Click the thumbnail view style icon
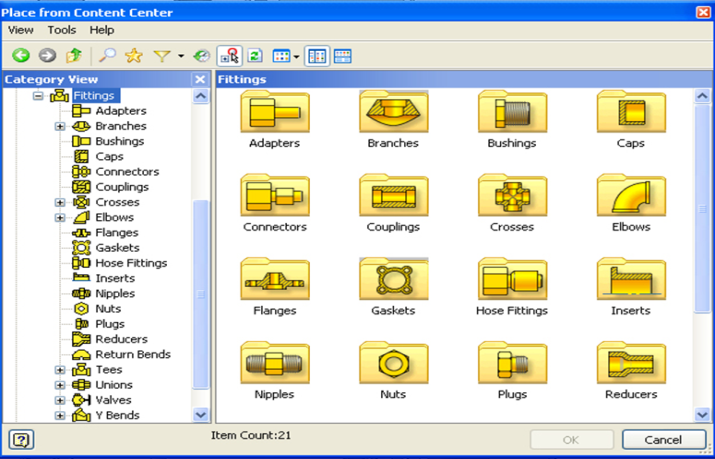The height and width of the screenshot is (459, 715). (281, 57)
